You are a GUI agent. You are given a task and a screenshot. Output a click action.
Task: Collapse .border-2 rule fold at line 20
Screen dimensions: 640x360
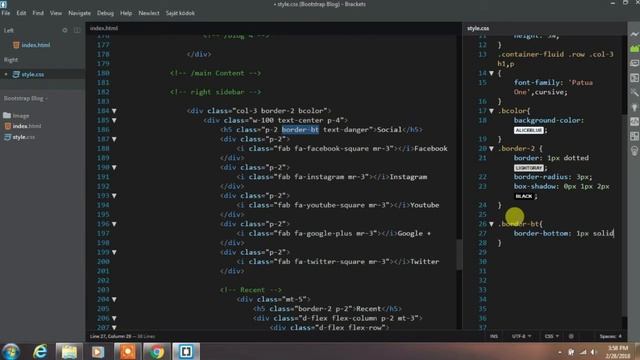(491, 149)
